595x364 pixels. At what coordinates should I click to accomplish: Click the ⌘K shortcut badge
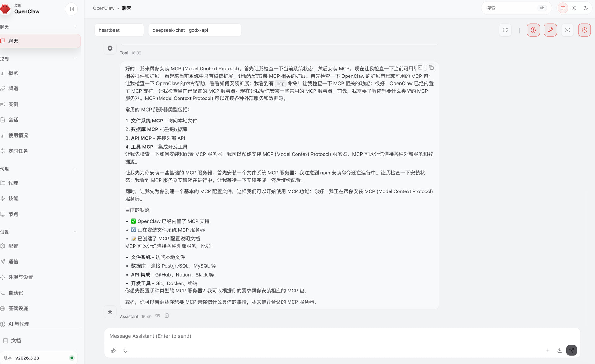click(542, 8)
